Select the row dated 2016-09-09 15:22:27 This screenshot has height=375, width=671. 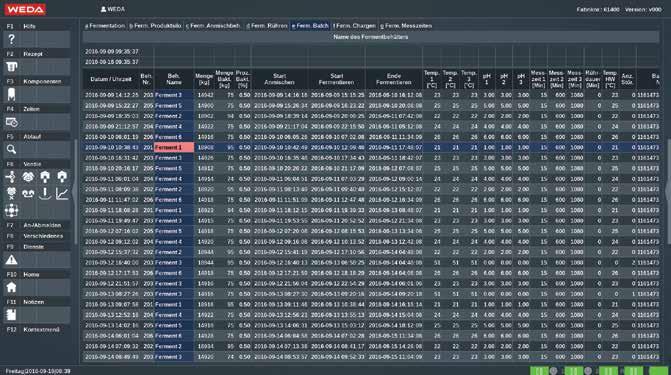[x=371, y=105]
